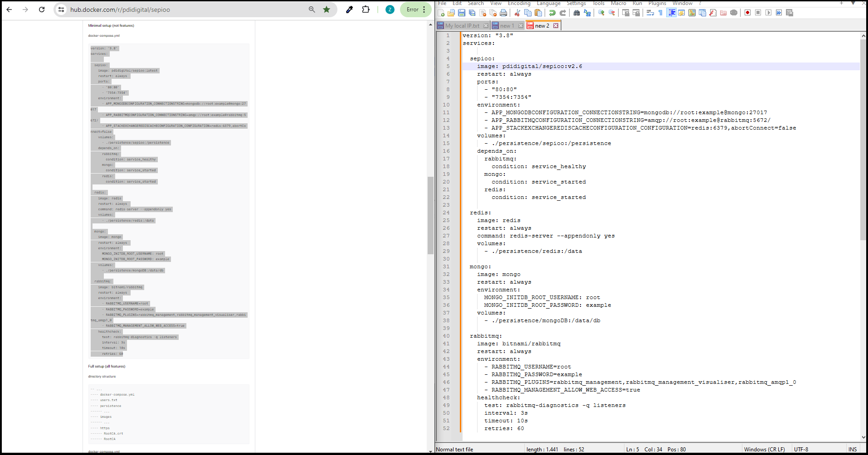Image resolution: width=868 pixels, height=455 pixels.
Task: Bookmark the page using the star icon
Action: coord(327,10)
